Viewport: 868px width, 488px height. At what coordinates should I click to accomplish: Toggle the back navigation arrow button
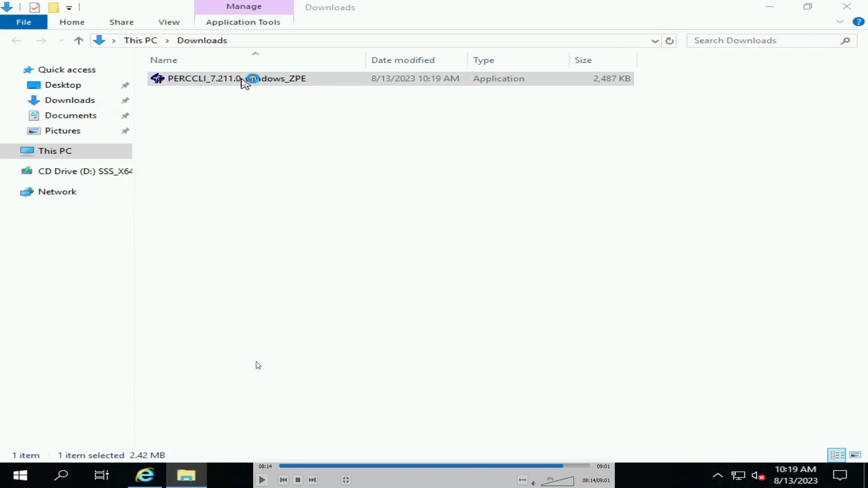pos(15,40)
